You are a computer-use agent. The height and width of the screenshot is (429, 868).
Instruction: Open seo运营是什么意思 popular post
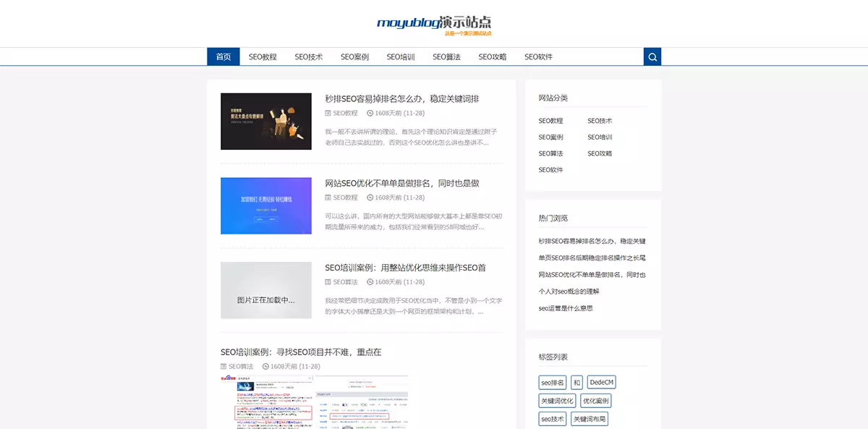(566, 308)
